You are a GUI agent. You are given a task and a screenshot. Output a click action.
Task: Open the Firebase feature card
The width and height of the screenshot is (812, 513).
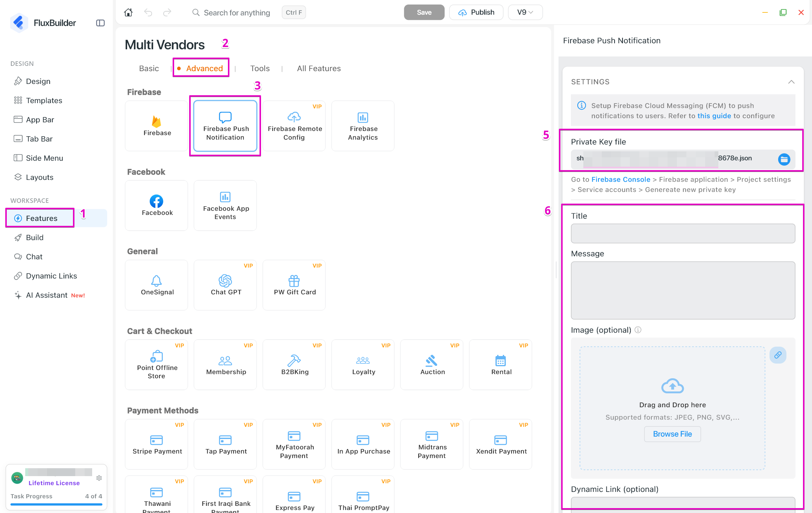[156, 126]
